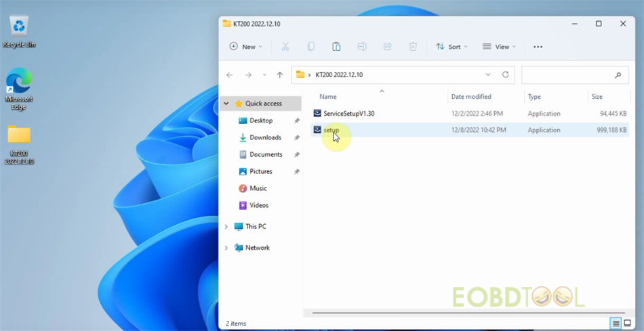This screenshot has height=331, width=644.
Task: Select This PC in navigation pane
Action: click(256, 226)
